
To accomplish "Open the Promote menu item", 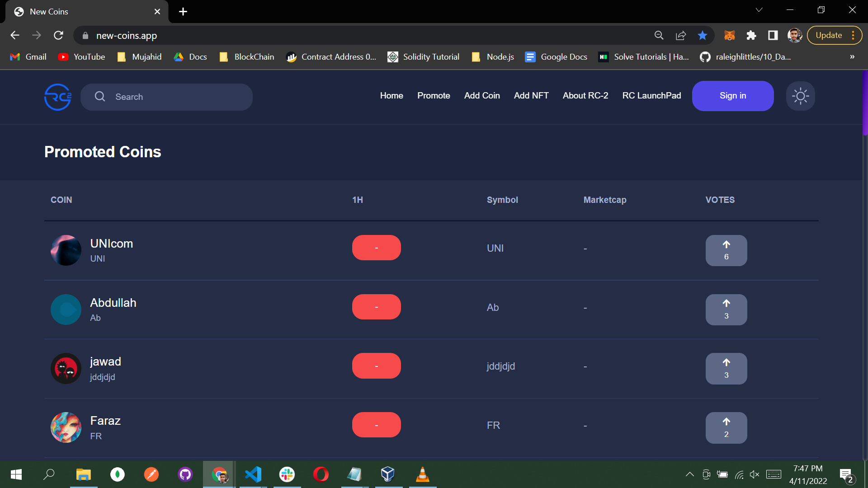I will [433, 96].
